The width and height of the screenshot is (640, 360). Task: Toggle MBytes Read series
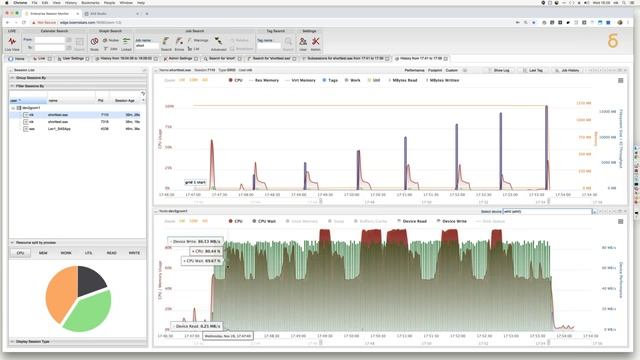pyautogui.click(x=403, y=80)
